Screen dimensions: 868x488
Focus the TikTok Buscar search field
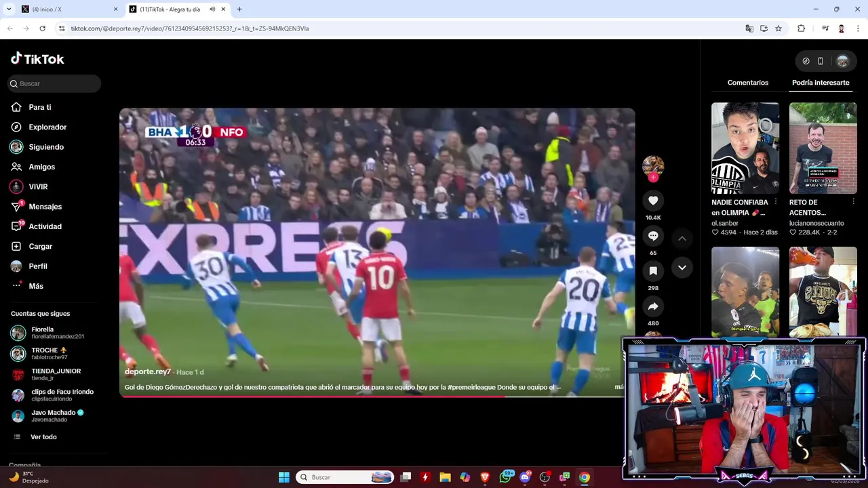[x=54, y=83]
